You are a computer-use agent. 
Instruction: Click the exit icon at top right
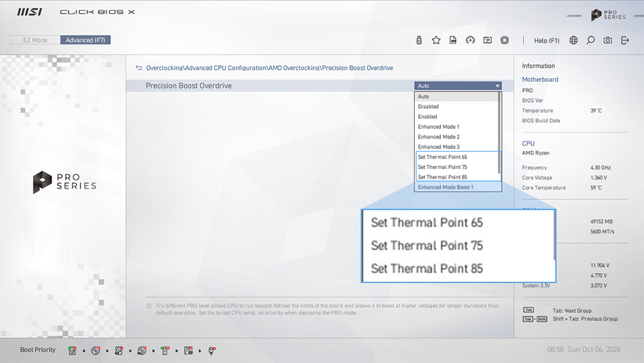click(x=625, y=40)
